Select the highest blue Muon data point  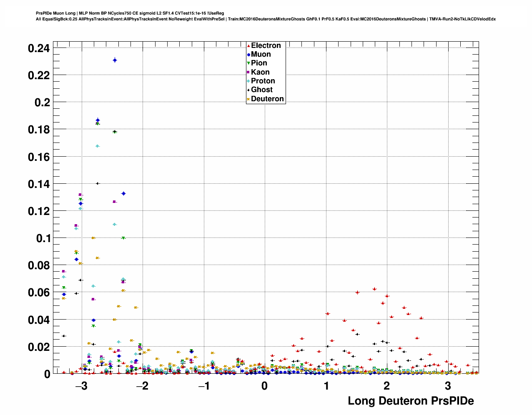115,60
